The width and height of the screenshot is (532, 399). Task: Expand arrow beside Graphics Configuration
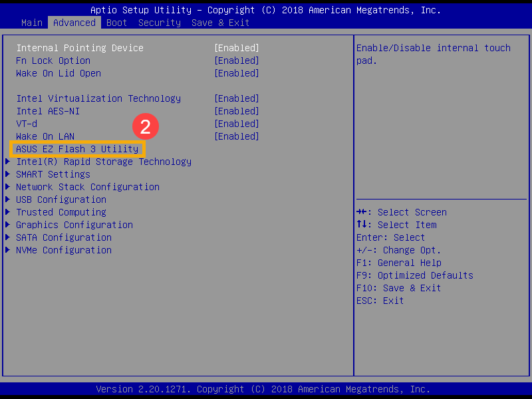pos(7,225)
